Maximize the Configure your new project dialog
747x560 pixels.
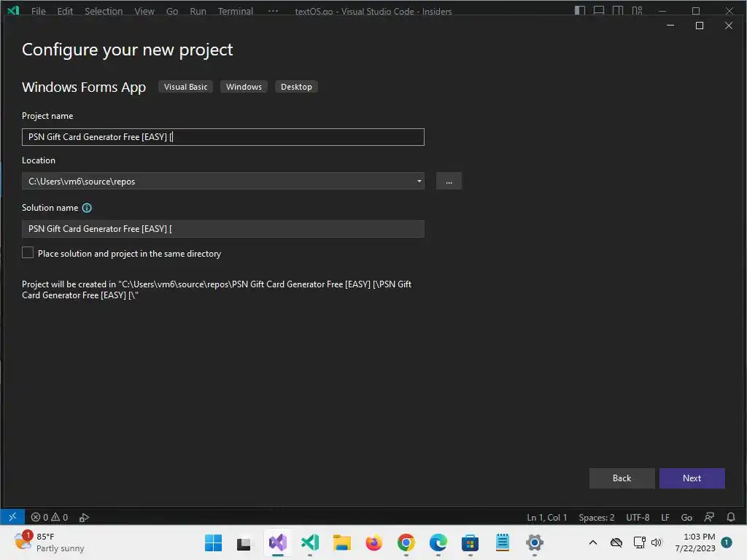[700, 26]
